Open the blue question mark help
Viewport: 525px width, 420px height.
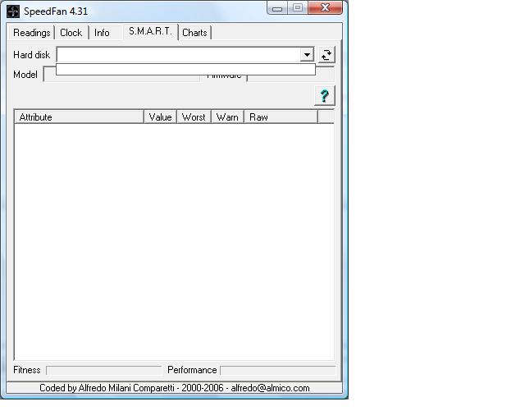(x=325, y=96)
